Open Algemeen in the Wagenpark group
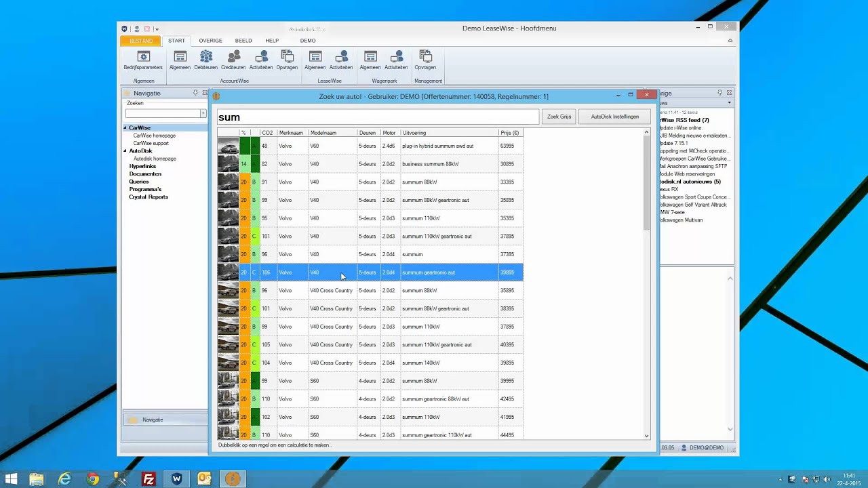This screenshot has width=868, height=488. [370, 60]
